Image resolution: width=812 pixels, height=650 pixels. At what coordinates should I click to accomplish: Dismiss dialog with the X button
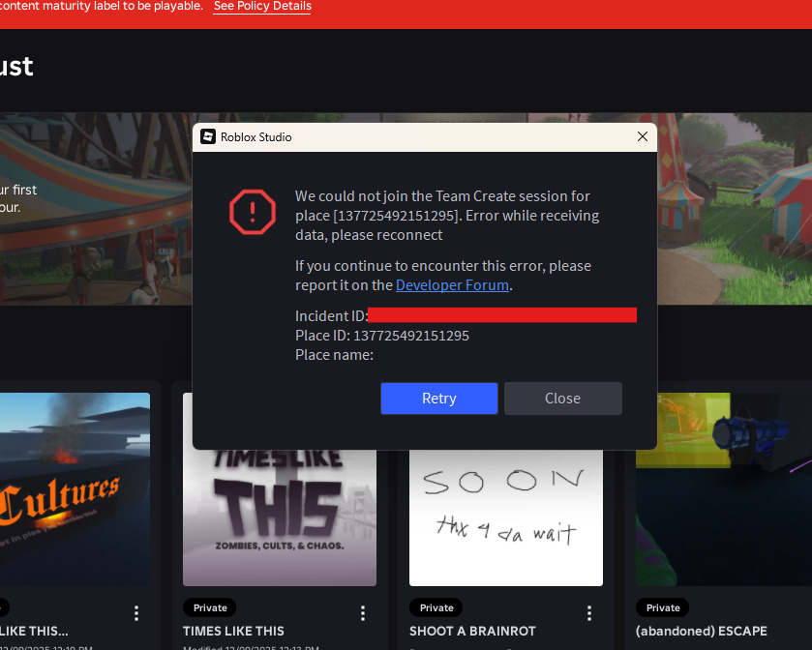tap(642, 136)
